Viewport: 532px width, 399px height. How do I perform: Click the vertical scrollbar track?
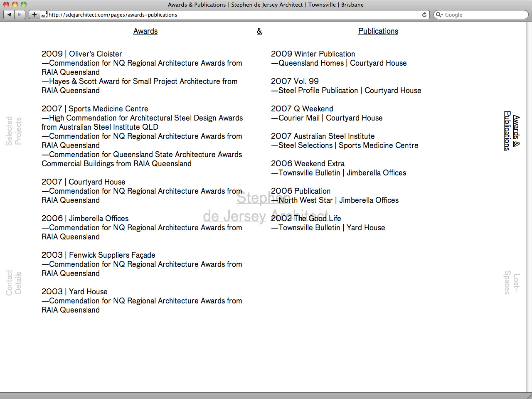coord(529,207)
